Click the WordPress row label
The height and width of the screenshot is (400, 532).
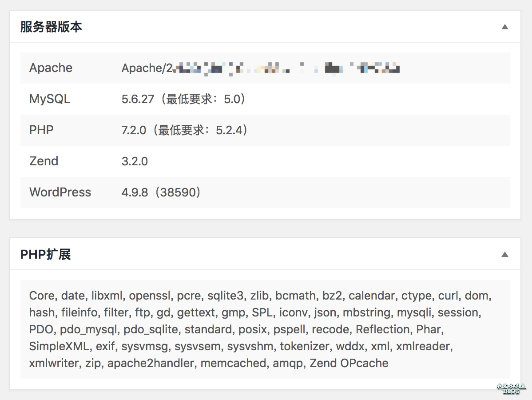(x=60, y=192)
